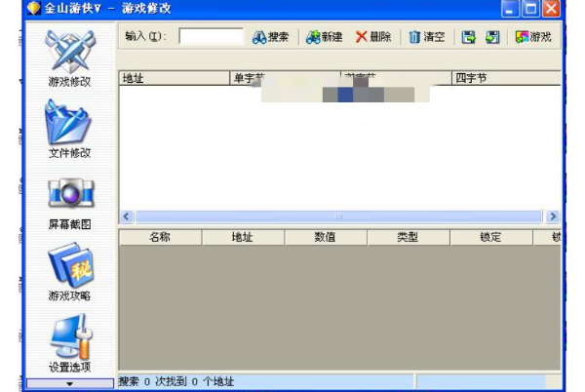Viewport: 585px width, 392px height.
Task: Click the 四字节 column header
Action: pyautogui.click(x=506, y=78)
